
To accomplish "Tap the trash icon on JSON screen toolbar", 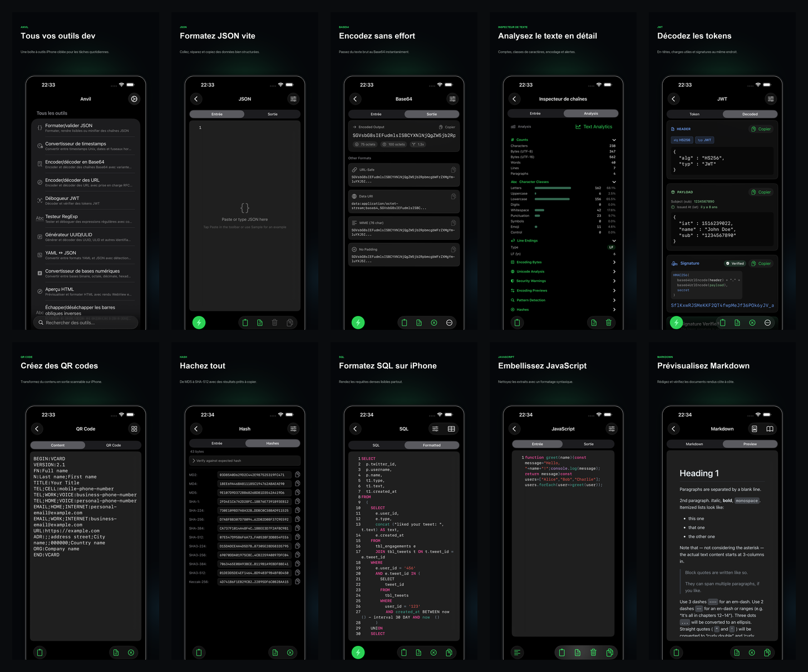I will tap(274, 323).
